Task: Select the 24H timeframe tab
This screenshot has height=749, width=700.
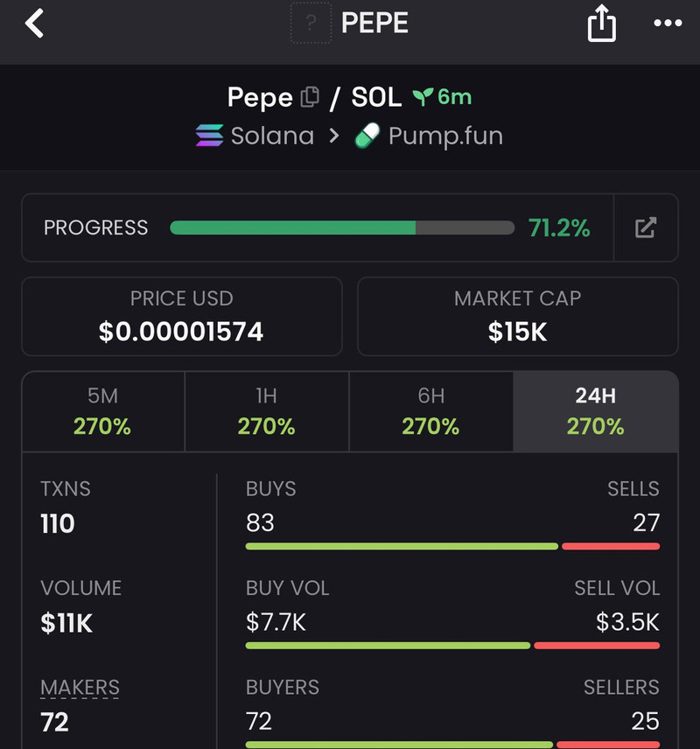Action: coord(595,411)
